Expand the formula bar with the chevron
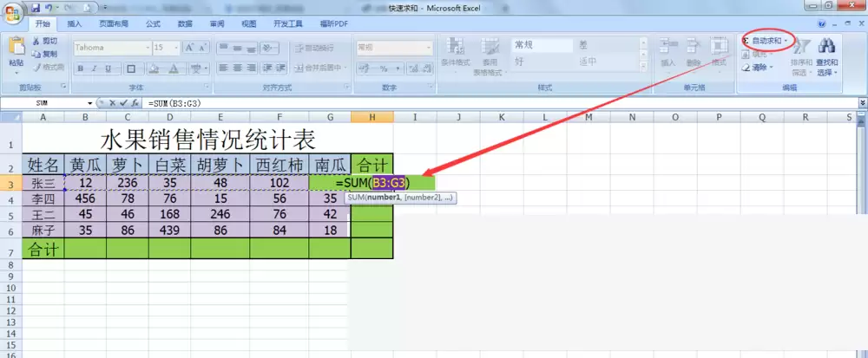The image size is (868, 358). [863, 103]
